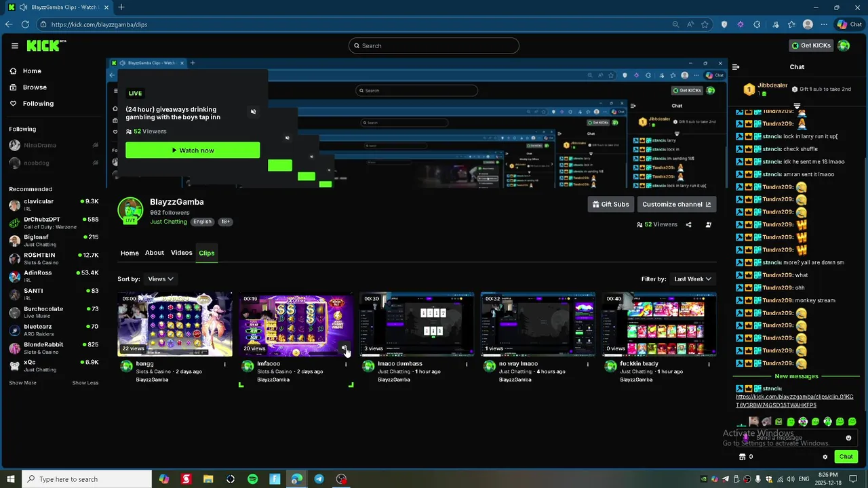Click the browser back arrow
Image resolution: width=868 pixels, height=488 pixels.
tap(9, 24)
